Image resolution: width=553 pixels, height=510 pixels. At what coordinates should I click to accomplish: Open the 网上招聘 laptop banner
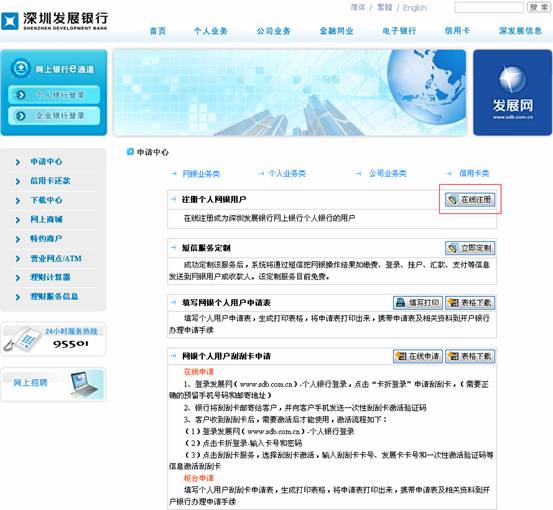53,384
